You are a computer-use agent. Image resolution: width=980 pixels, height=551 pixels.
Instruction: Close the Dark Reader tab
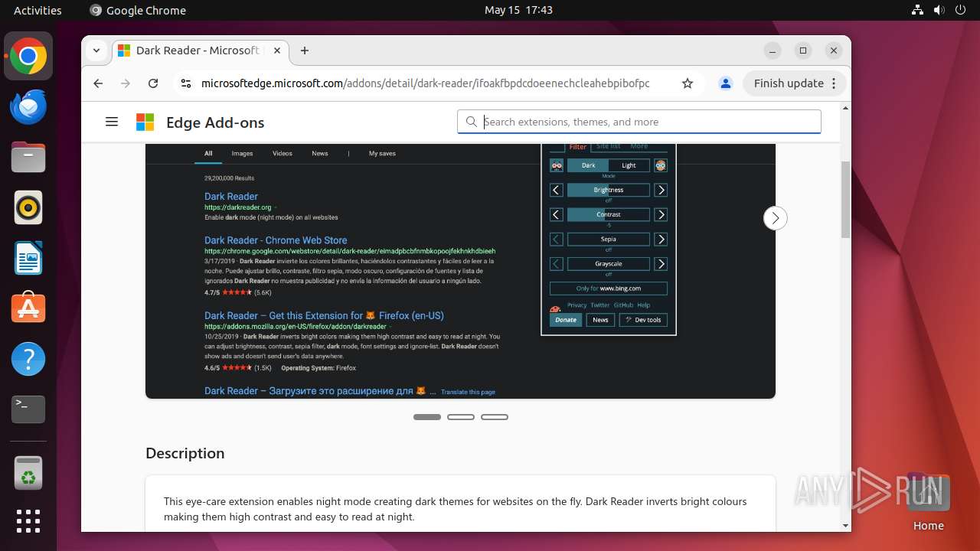tap(277, 51)
